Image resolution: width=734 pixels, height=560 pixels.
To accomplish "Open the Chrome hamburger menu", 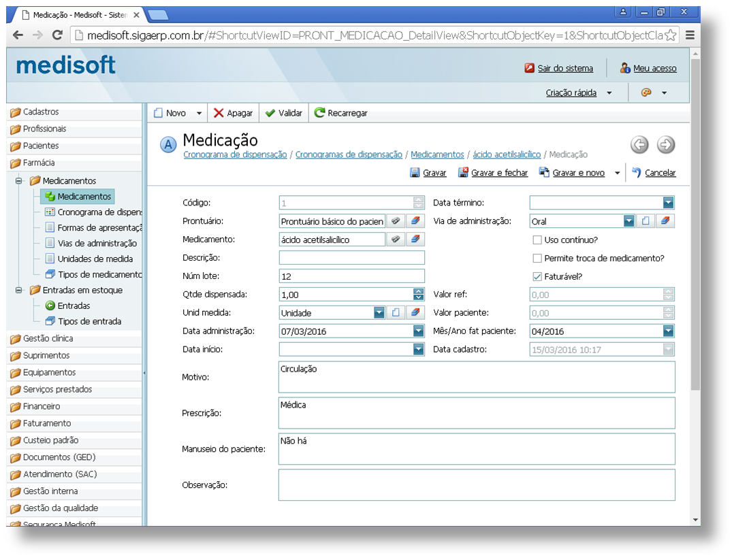I will [x=690, y=35].
